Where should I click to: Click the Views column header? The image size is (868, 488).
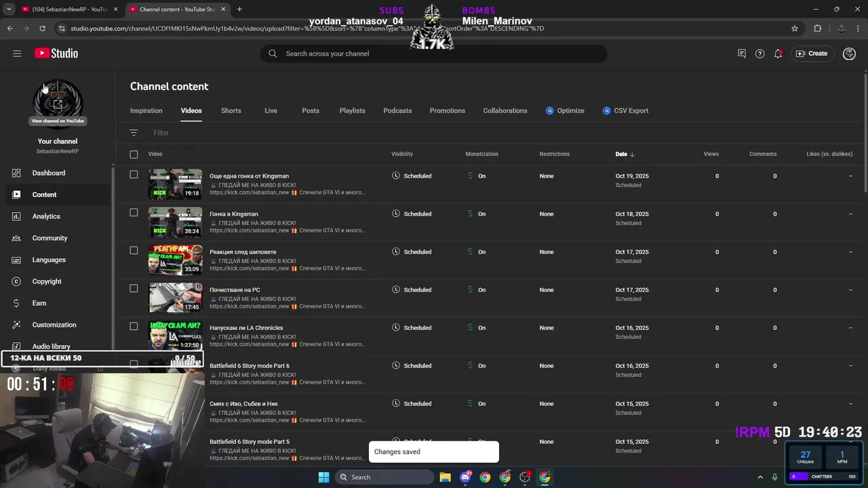click(x=711, y=155)
